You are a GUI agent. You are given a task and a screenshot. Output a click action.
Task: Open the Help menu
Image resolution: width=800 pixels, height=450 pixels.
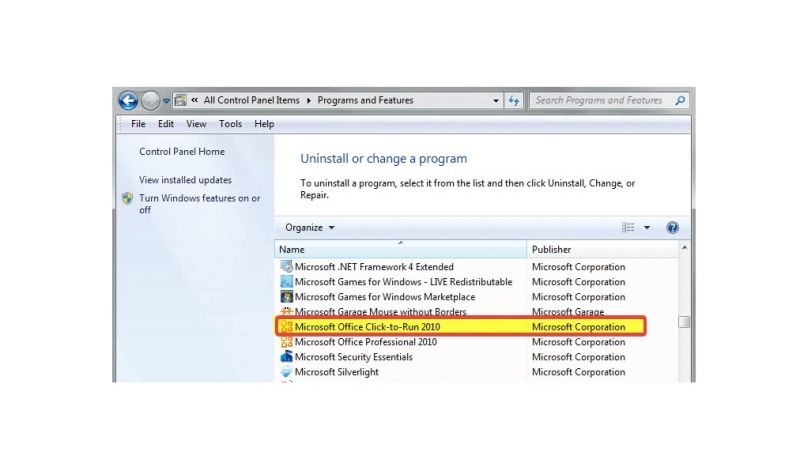264,124
